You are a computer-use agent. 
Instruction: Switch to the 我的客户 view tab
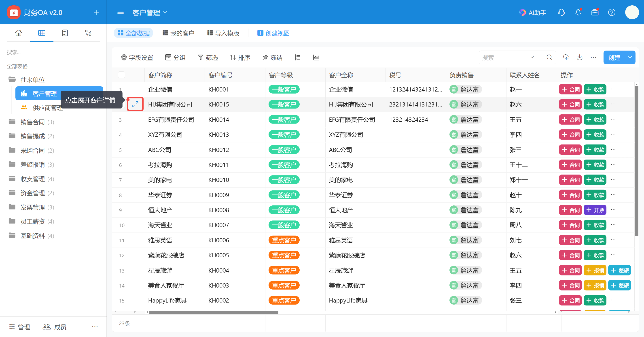pos(178,33)
